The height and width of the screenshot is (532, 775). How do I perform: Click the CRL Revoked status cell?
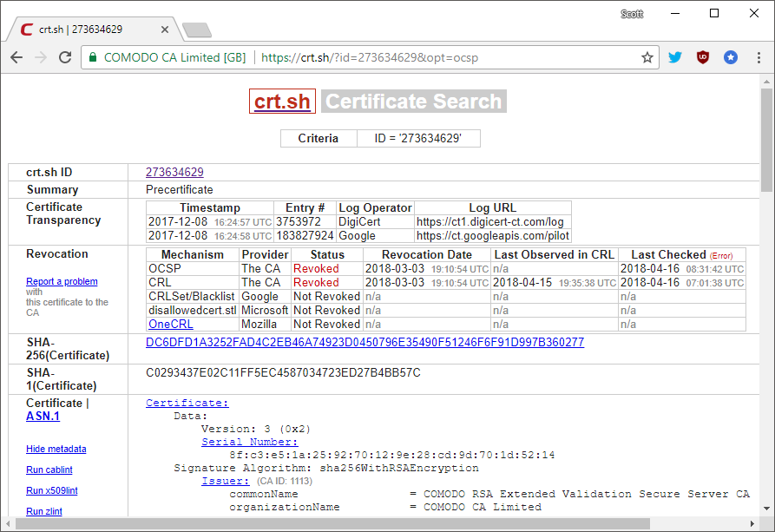(327, 283)
